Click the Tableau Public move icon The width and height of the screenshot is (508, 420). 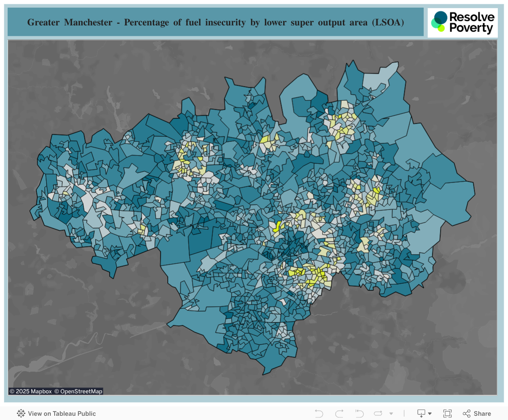pyautogui.click(x=21, y=414)
